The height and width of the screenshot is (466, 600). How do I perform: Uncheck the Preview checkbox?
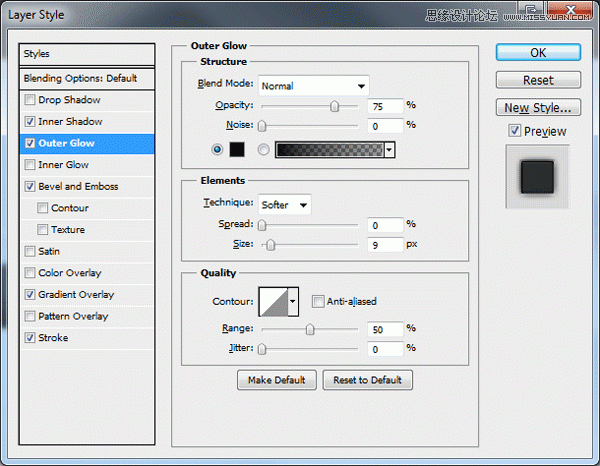click(x=514, y=131)
